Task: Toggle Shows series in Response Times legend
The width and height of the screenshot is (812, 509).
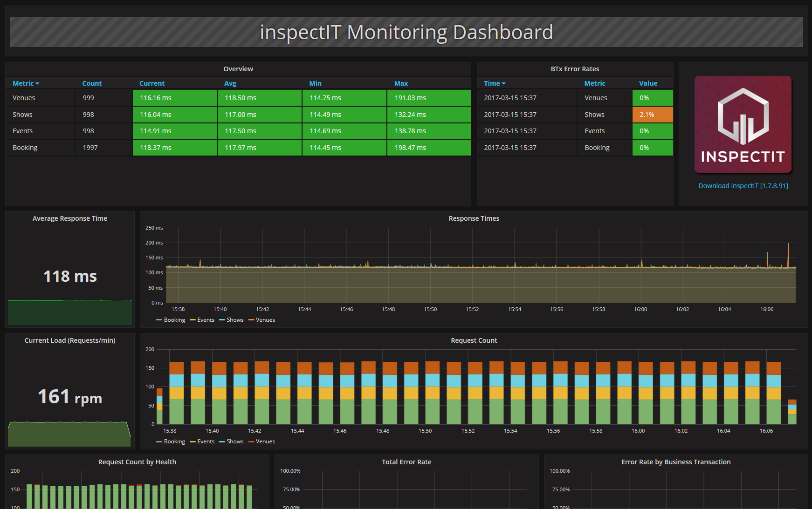Action: [232, 320]
